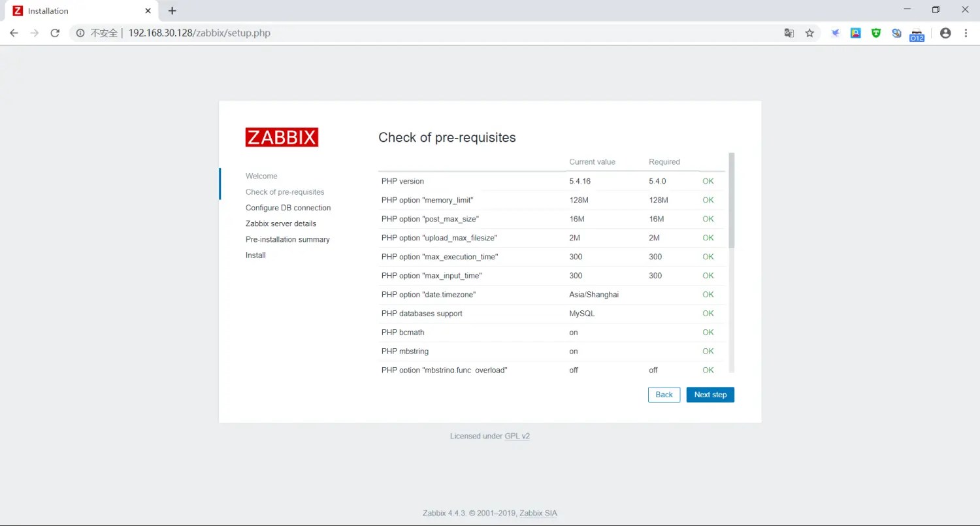
Task: Click the pre-requisites table scrollbar thumb
Action: [732, 199]
